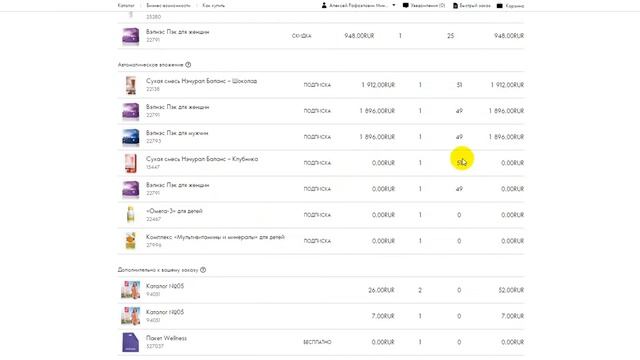Select ПОДПИСКА label in the Шоколад row
This screenshot has width=640, height=360.
point(317,85)
